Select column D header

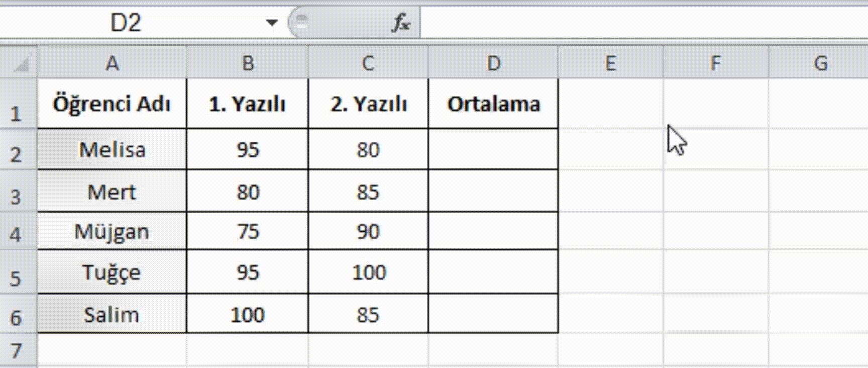point(493,63)
